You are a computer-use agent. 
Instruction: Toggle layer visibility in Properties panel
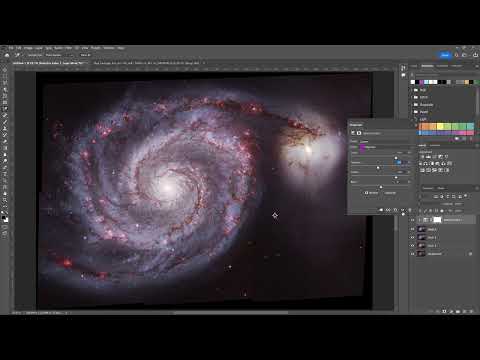coord(403,210)
